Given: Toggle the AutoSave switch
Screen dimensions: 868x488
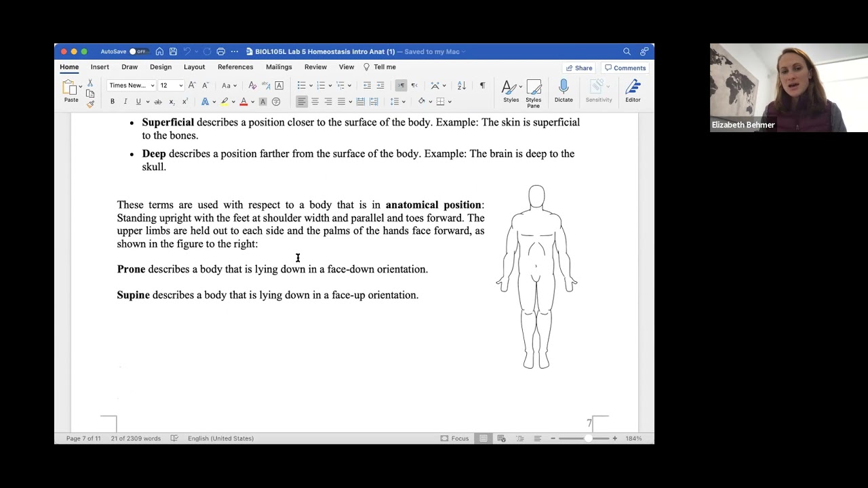Looking at the screenshot, I should click(138, 52).
